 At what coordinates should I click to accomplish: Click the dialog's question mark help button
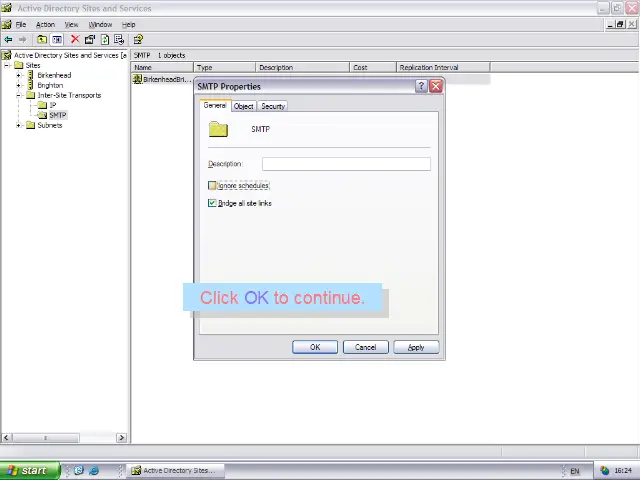coord(421,86)
